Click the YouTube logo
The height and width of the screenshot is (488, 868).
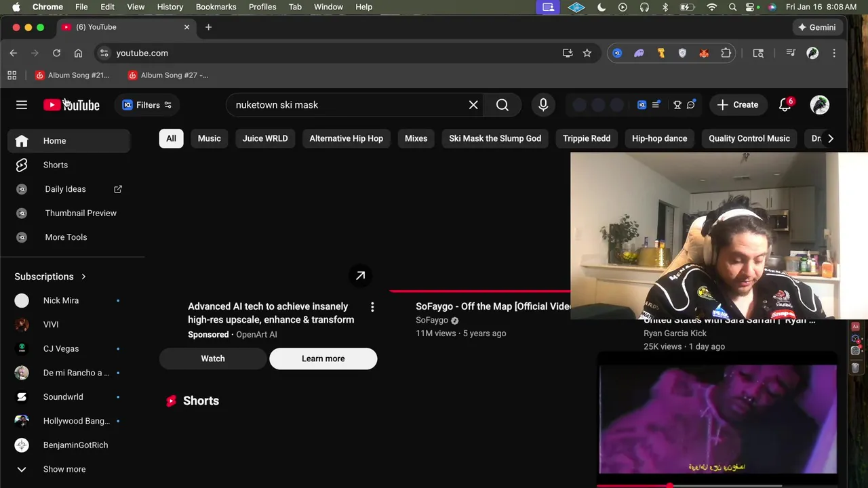click(71, 105)
